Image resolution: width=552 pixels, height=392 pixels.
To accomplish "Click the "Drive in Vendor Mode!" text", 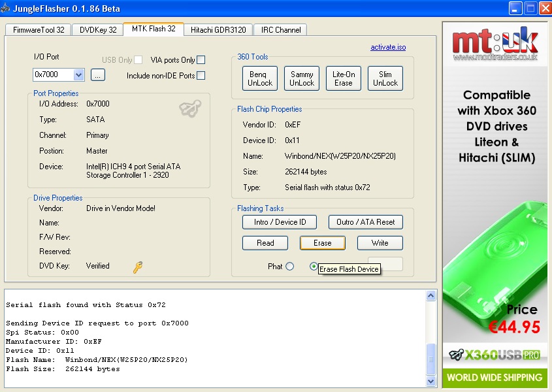I will 121,208.
